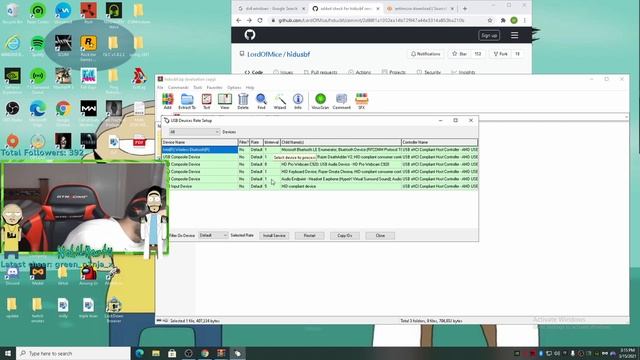The height and width of the screenshot is (360, 640).
Task: Click WinRAR Add toolbar icon
Action: coord(167,101)
